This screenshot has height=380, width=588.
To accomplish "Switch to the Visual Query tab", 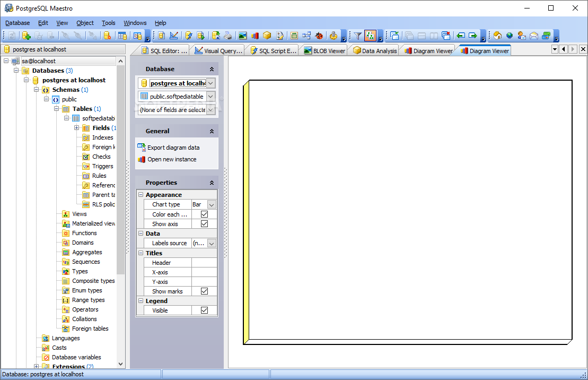I will (x=218, y=51).
